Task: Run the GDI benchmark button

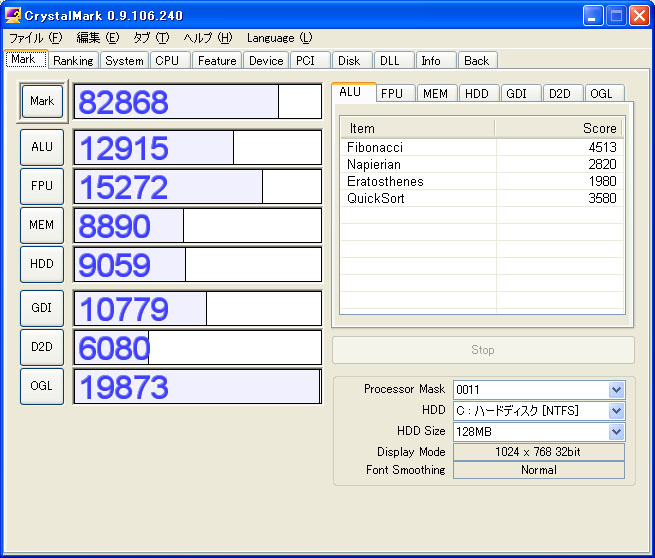Action: 42,308
